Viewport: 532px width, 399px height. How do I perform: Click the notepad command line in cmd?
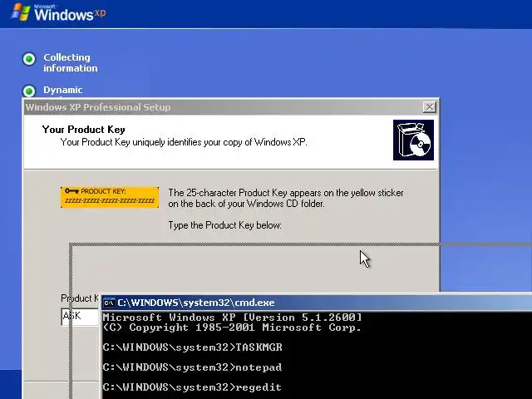tap(192, 367)
